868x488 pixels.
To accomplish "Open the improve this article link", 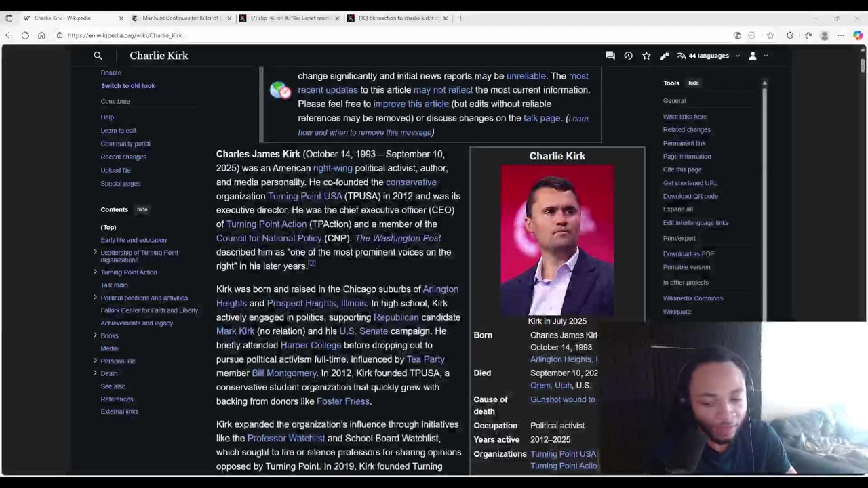I will [x=411, y=104].
